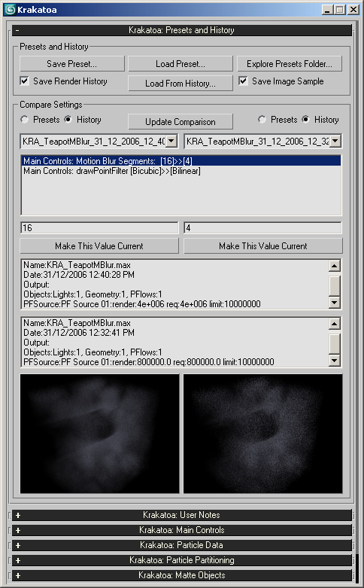Viewport: 364px width, 588px height.
Task: Open Explore Presets Folder...
Action: [290, 64]
